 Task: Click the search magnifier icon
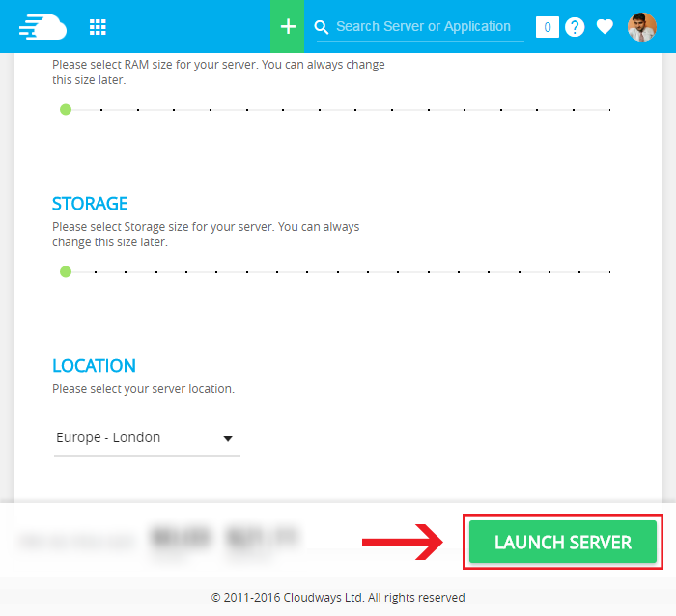[x=322, y=27]
